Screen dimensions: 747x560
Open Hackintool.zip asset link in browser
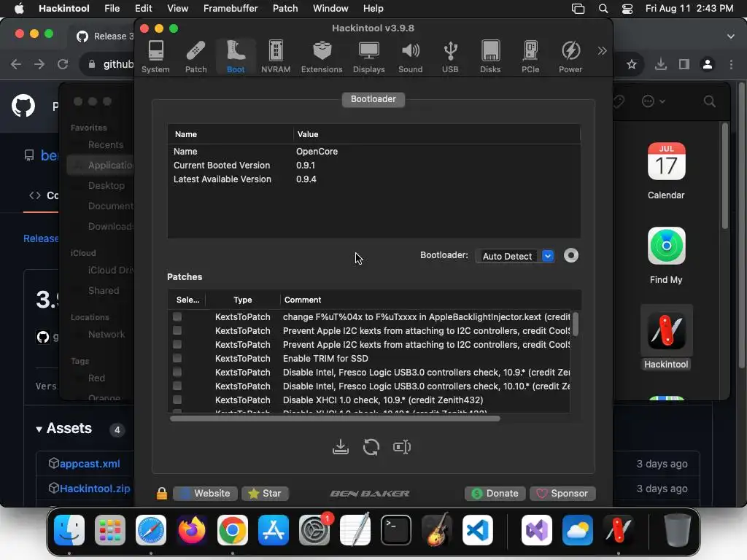click(94, 488)
